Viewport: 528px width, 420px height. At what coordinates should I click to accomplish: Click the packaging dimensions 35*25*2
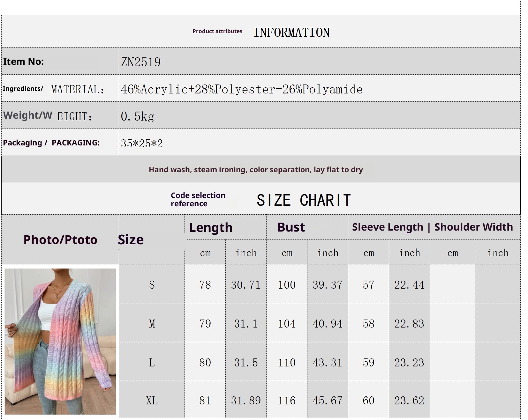coord(142,144)
